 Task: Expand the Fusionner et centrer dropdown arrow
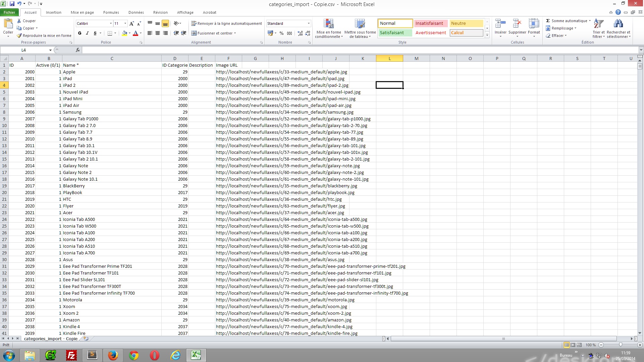tap(235, 33)
